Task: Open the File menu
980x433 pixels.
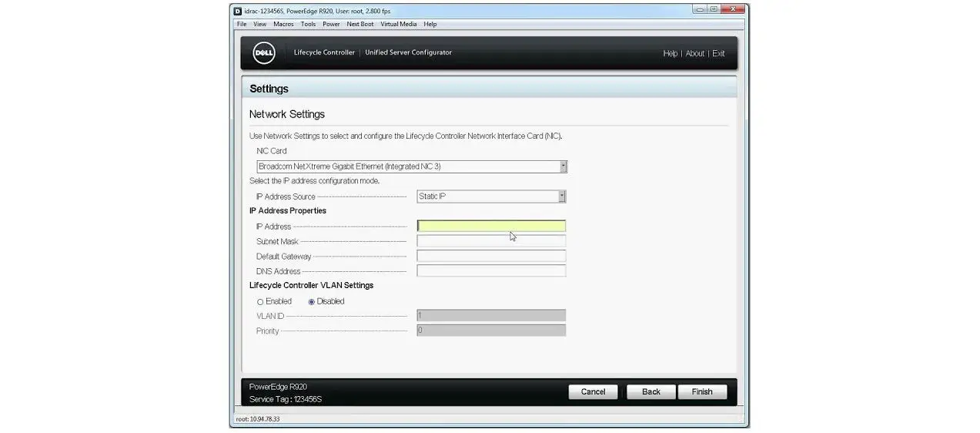Action: (242, 24)
